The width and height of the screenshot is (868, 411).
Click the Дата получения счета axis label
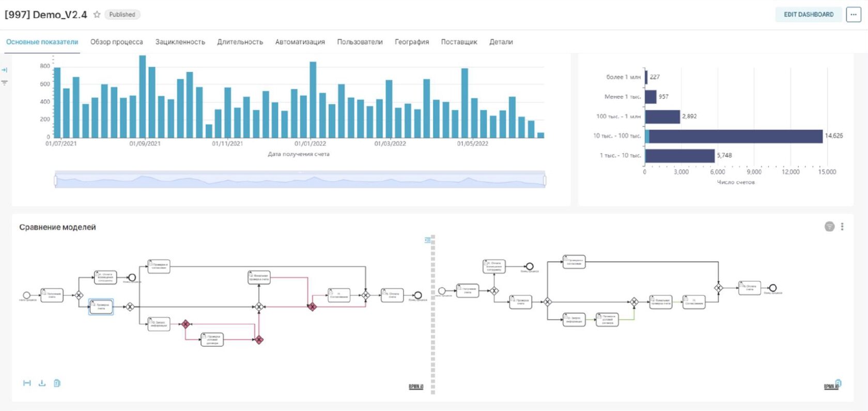(x=299, y=154)
